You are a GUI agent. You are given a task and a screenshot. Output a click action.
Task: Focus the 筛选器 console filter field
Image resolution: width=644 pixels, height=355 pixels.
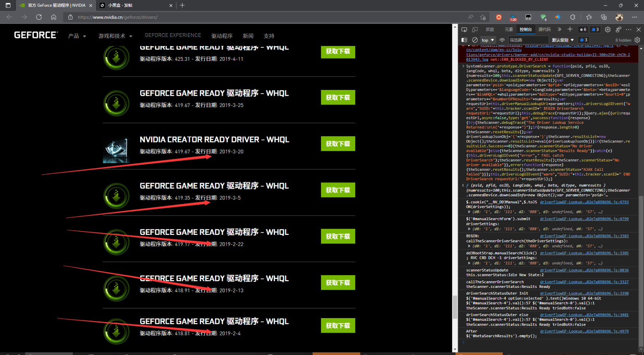pyautogui.click(x=528, y=40)
